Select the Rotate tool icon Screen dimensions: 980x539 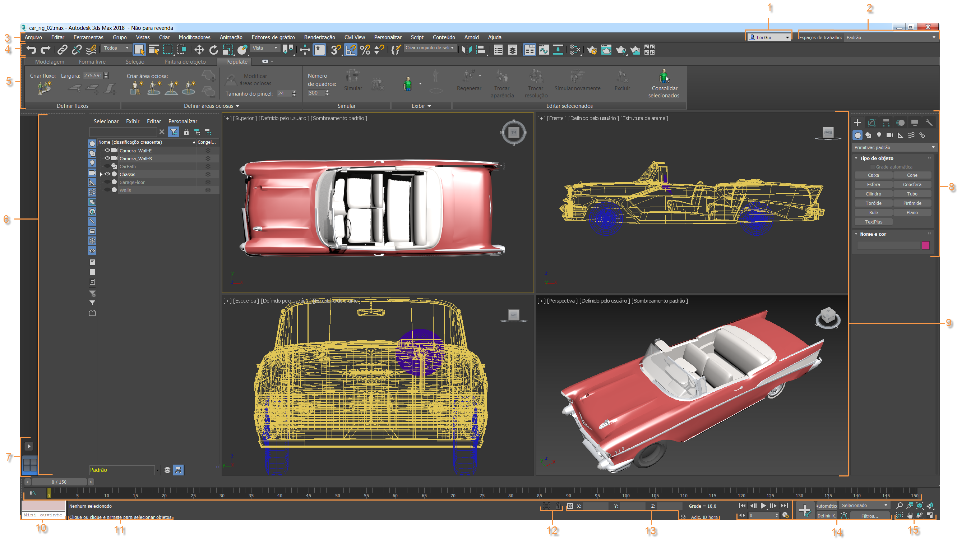(x=214, y=50)
